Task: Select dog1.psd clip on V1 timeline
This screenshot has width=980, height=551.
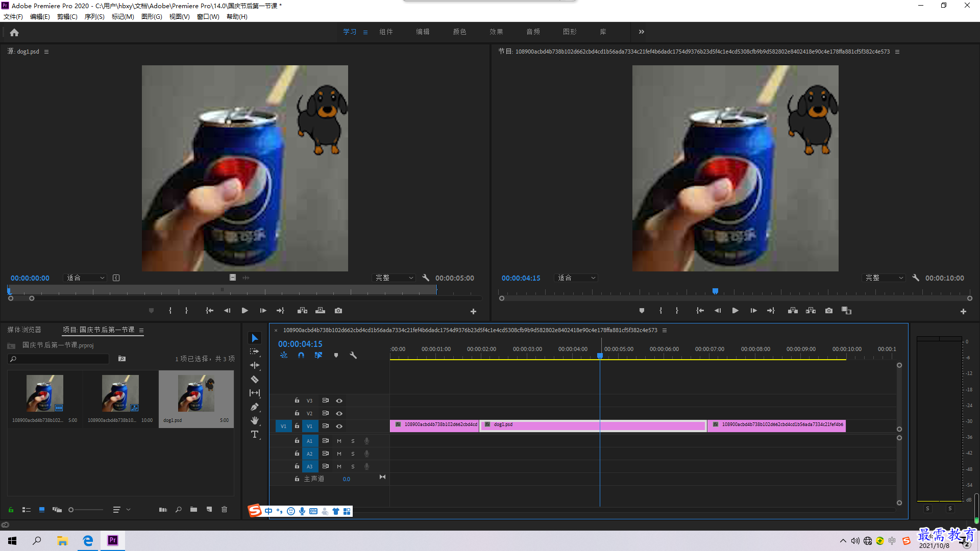Action: [x=593, y=425]
